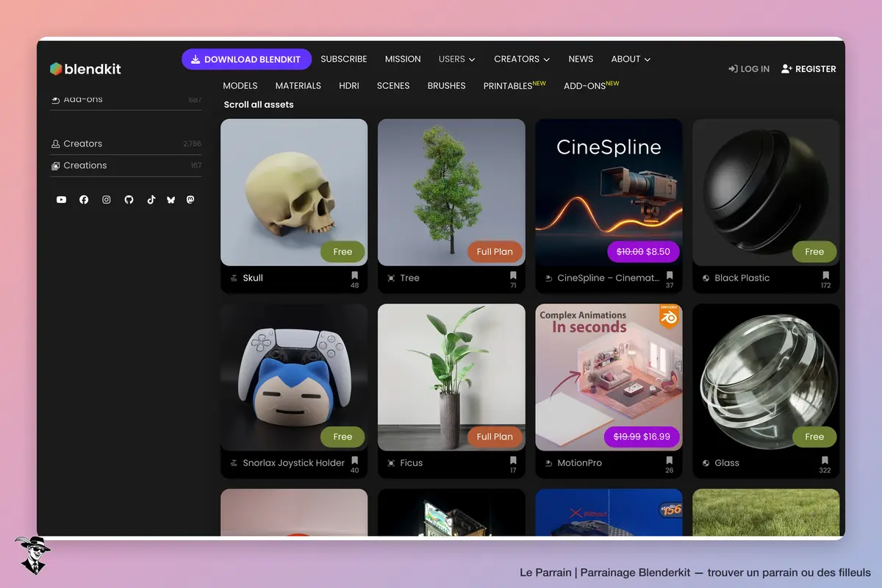Screen dimensions: 882x588
Task: Click the Full Plan badge on Ficus
Action: (x=495, y=437)
